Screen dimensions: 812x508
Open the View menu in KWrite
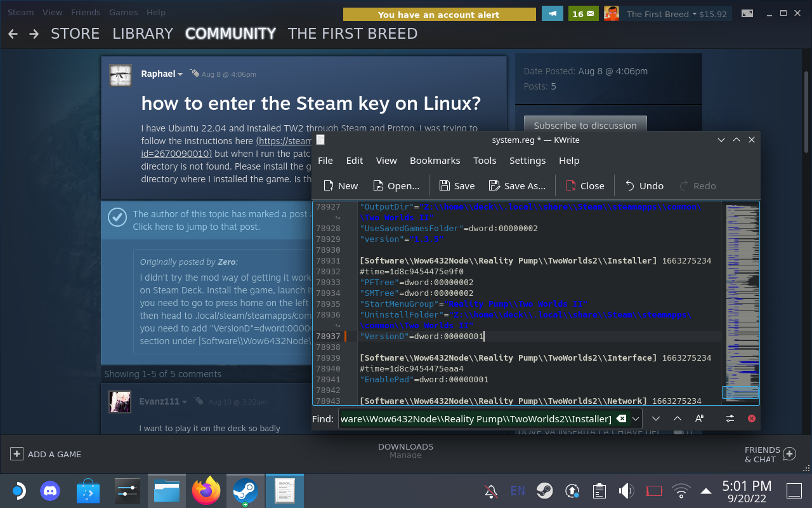coord(386,161)
